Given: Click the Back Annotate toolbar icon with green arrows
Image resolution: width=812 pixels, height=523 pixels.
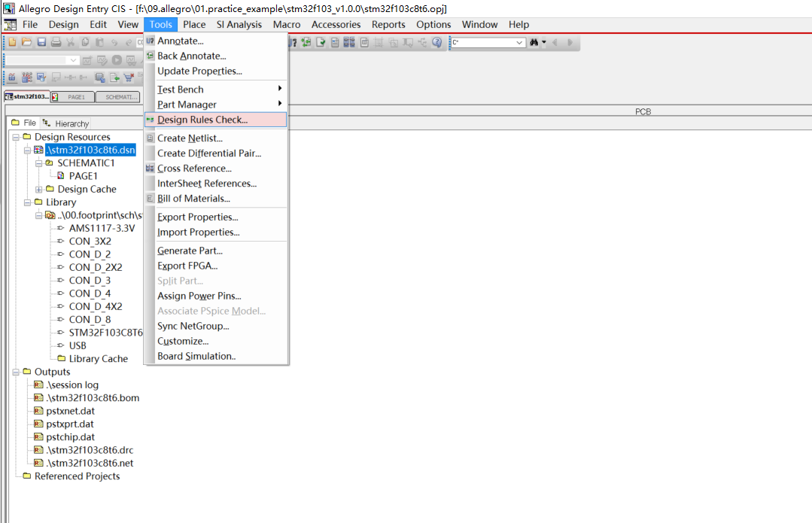Looking at the screenshot, I should click(x=306, y=42).
